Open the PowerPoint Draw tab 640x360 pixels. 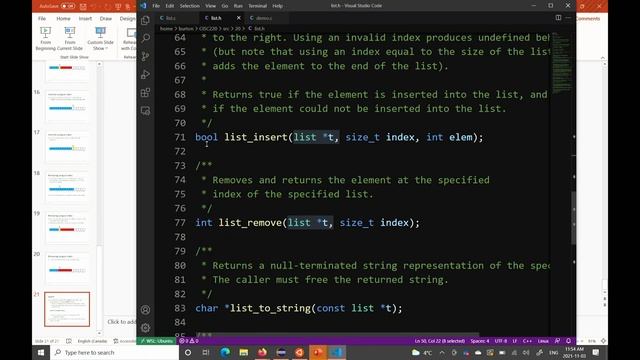(x=106, y=19)
